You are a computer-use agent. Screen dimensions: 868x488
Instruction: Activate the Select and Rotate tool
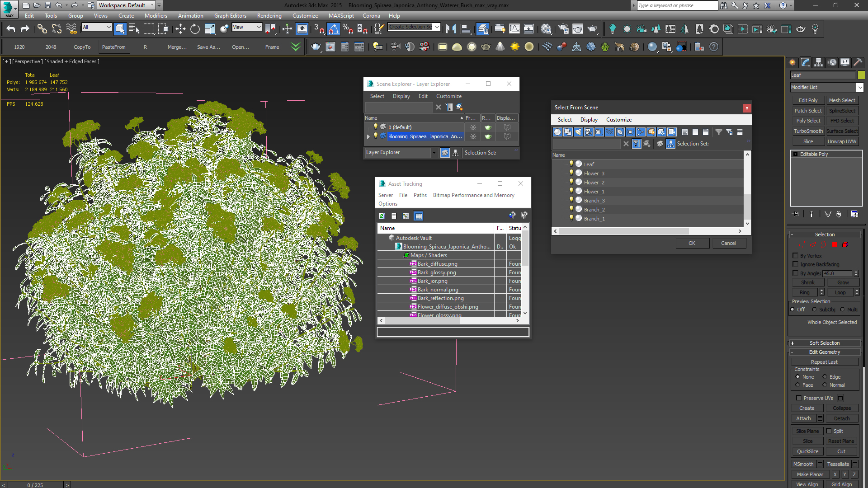coord(195,29)
